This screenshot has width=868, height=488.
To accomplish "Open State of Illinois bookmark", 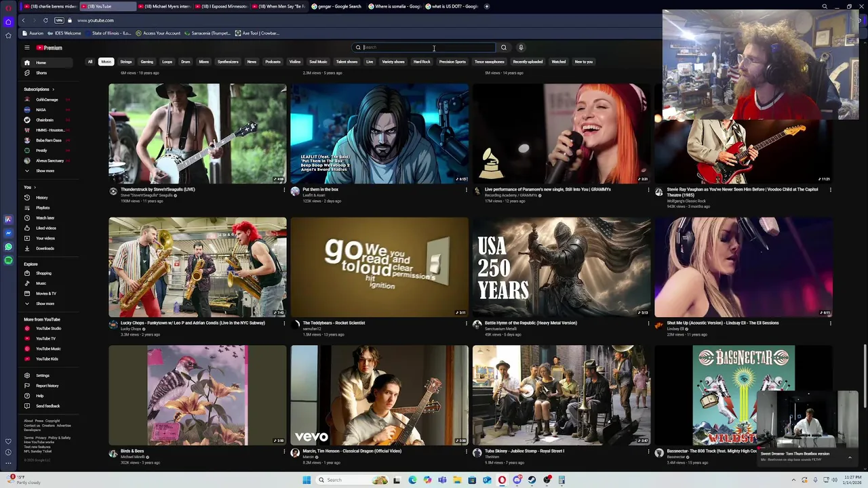I will tap(108, 33).
